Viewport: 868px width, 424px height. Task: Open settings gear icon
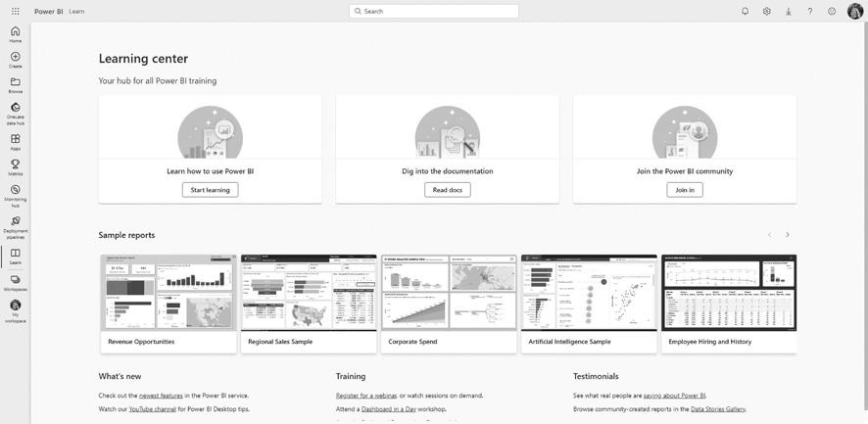click(x=766, y=11)
